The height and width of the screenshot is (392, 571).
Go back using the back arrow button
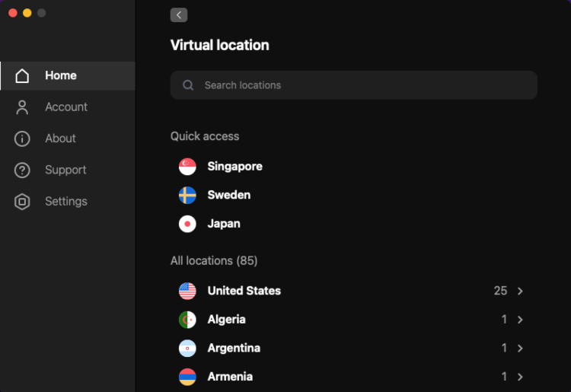[178, 15]
